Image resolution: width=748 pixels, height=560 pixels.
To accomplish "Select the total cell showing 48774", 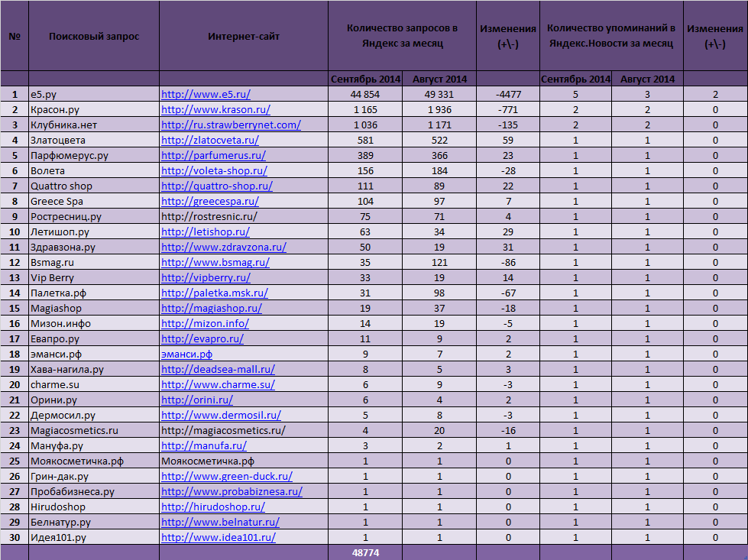I will 365,553.
